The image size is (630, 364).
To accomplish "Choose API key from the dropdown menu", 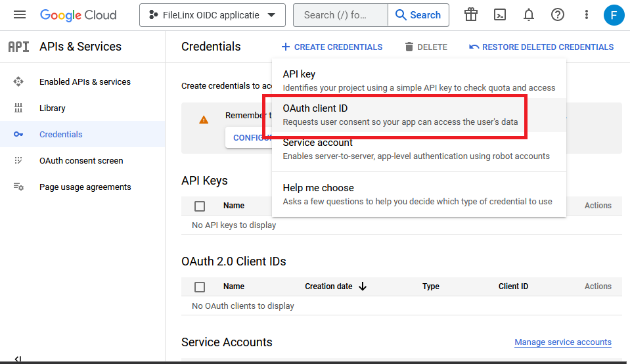I will tap(419, 81).
